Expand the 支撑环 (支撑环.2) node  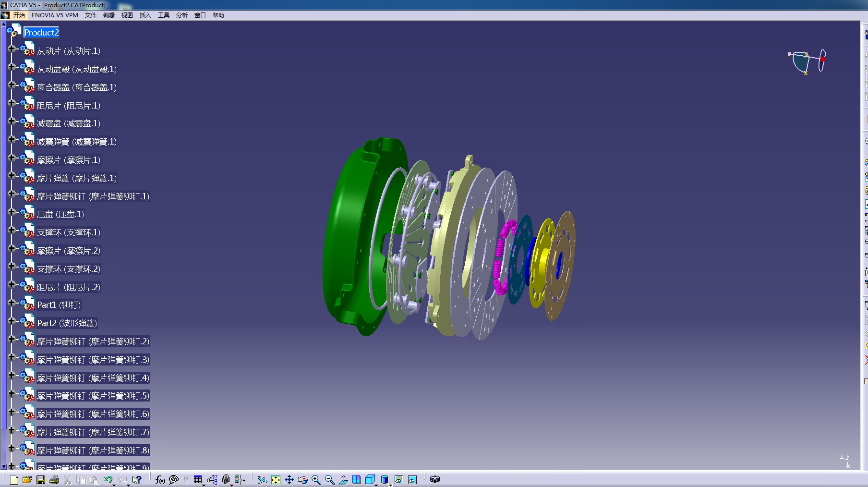(12, 266)
